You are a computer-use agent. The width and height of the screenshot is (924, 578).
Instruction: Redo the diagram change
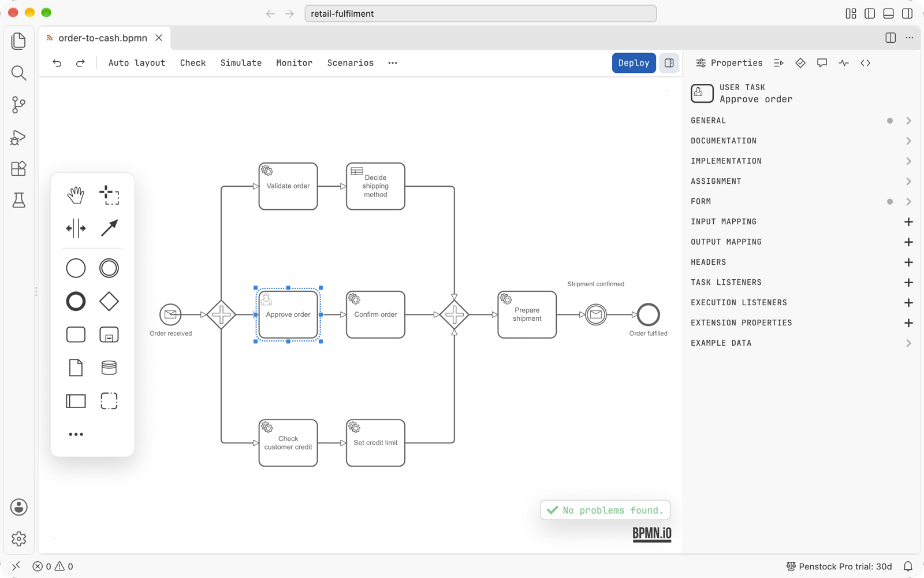click(80, 63)
